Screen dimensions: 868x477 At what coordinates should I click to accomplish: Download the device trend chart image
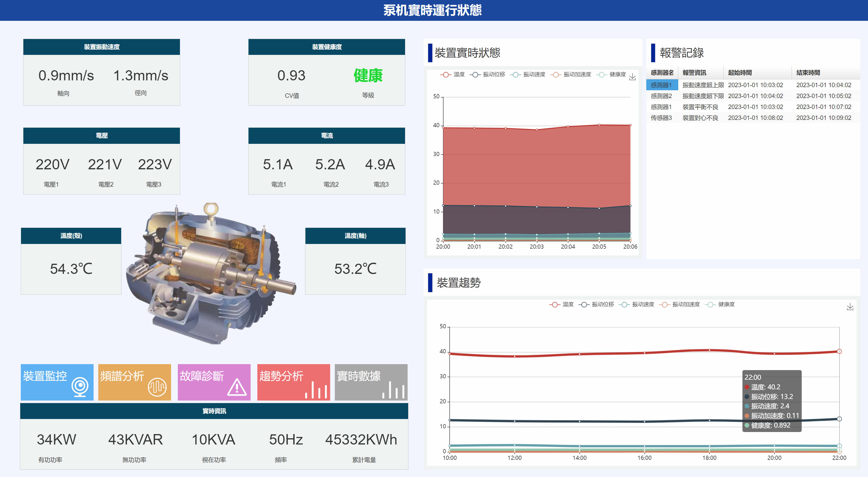(x=850, y=307)
